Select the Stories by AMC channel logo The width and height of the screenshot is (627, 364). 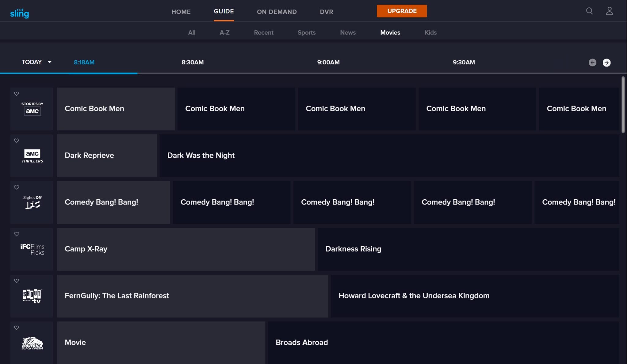(x=32, y=109)
